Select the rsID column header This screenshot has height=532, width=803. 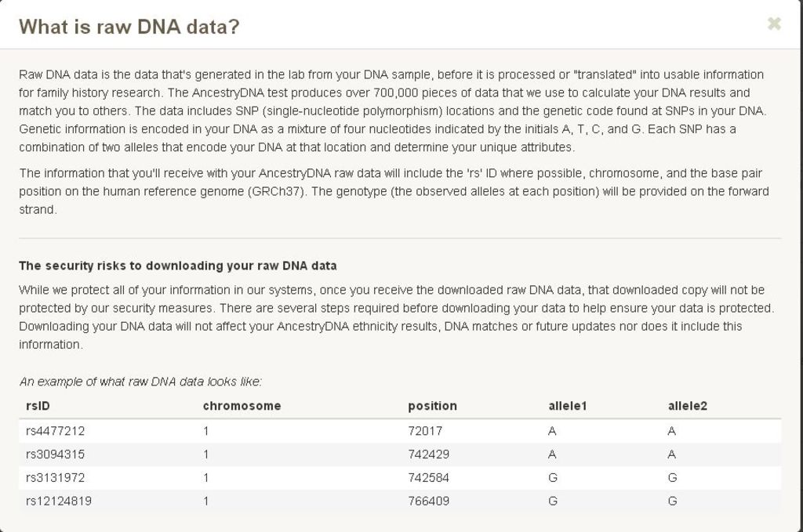(38, 406)
